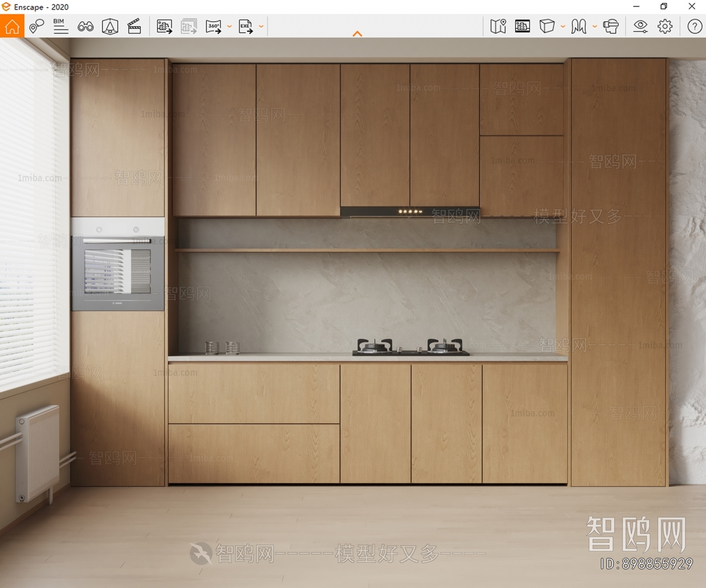Minimize the Enscape window
Image resolution: width=706 pixels, height=588 pixels.
click(636, 7)
